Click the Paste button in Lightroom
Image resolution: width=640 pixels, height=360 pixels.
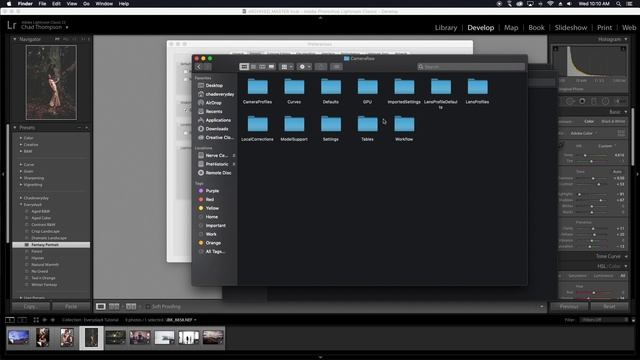(x=71, y=307)
